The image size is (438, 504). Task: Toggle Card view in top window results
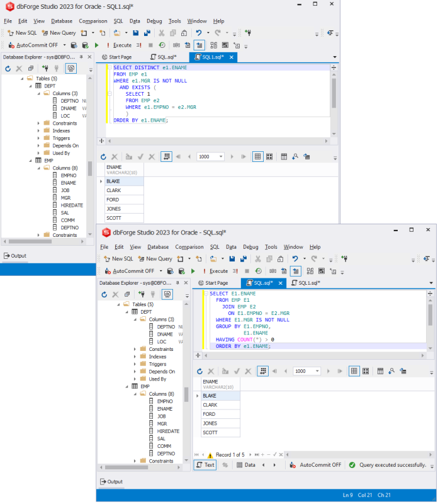click(269, 157)
